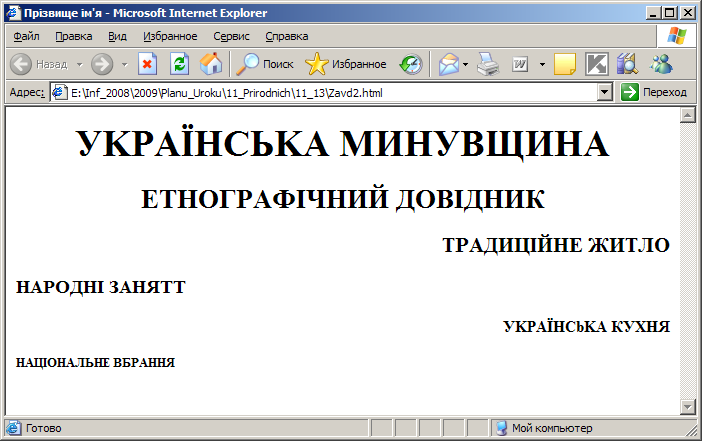Click the red X Stop icon

tap(147, 64)
